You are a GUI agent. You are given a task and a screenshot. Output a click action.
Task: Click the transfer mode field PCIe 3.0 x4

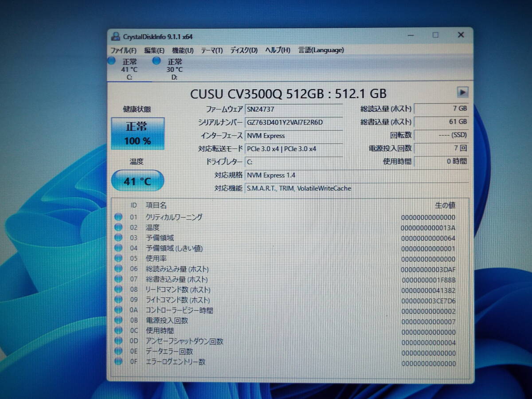293,149
